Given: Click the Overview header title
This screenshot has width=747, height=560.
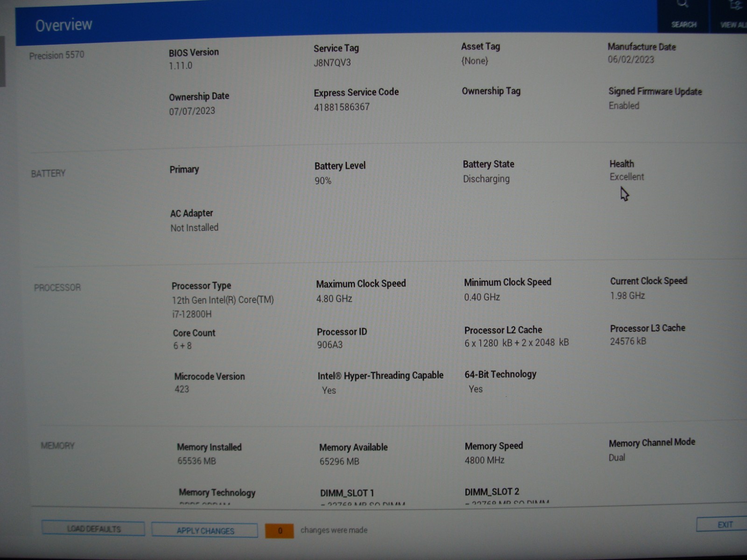Looking at the screenshot, I should tap(64, 25).
